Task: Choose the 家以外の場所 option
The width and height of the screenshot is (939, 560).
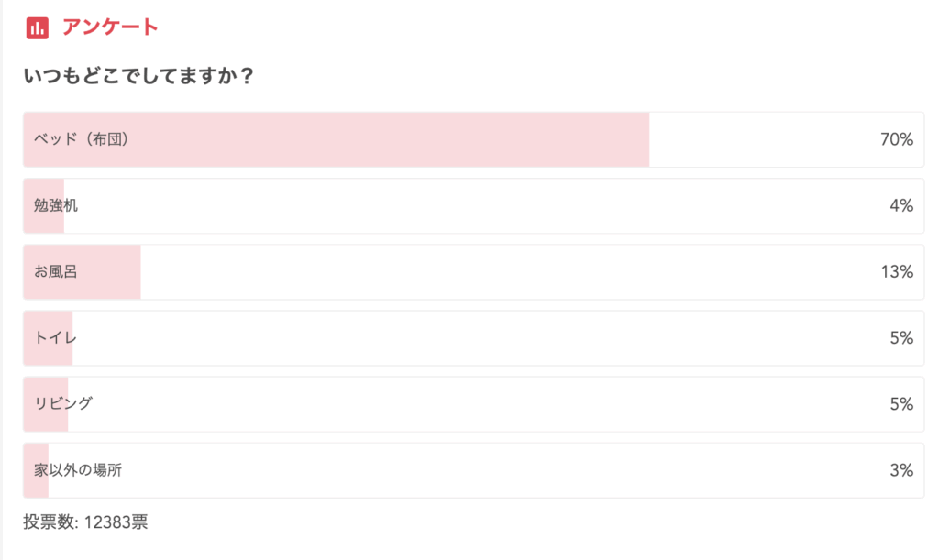Action: (x=78, y=470)
